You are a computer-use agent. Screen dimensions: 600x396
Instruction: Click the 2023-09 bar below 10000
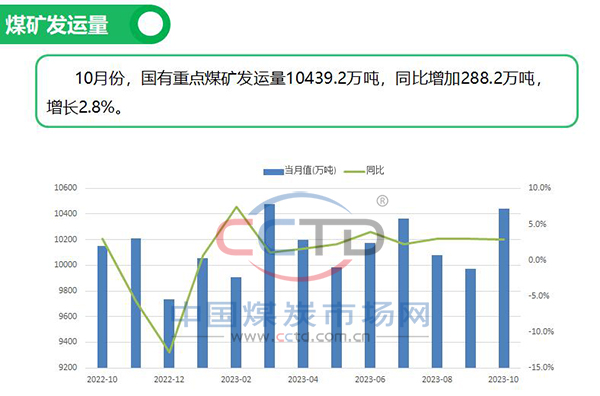coord(470,318)
